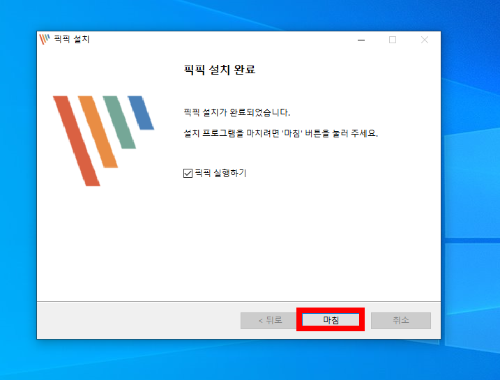Image resolution: width=500 pixels, height=380 pixels.
Task: Click the 마침 (Finish) button
Action: coord(331,320)
